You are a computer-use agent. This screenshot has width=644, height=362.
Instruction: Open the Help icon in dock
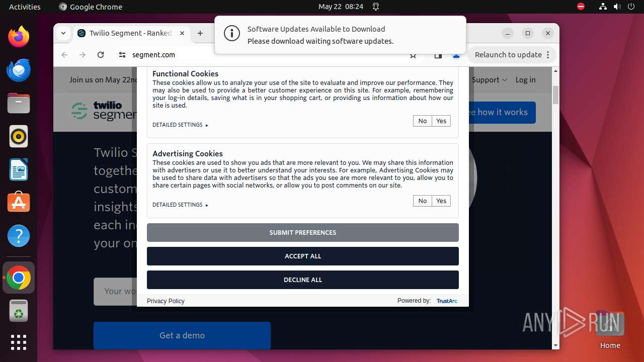19,236
